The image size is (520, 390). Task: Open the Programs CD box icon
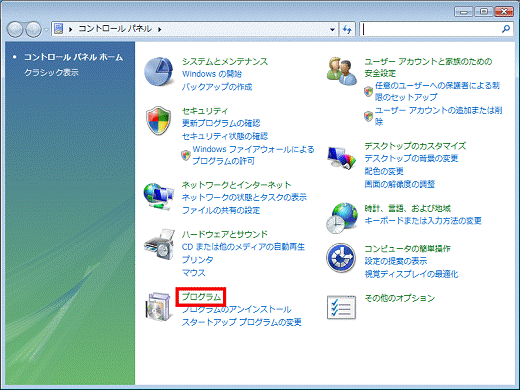point(158,307)
